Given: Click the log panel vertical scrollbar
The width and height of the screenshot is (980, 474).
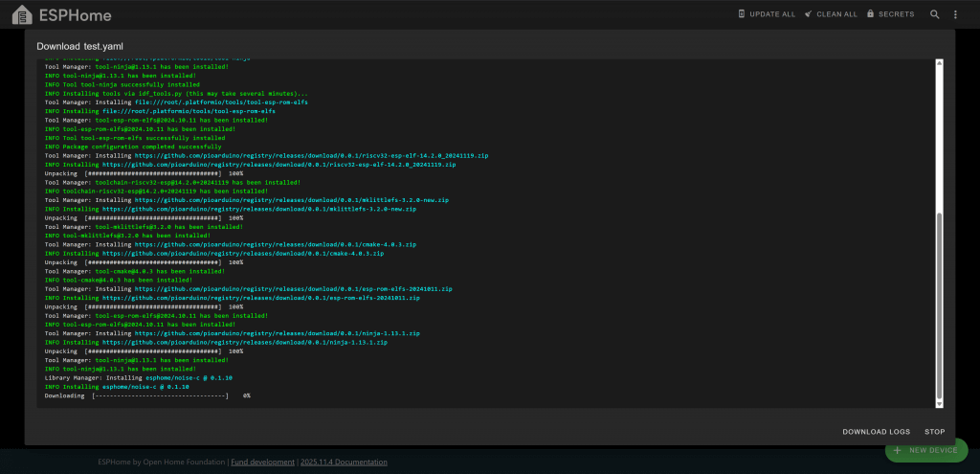Looking at the screenshot, I should coord(939,306).
